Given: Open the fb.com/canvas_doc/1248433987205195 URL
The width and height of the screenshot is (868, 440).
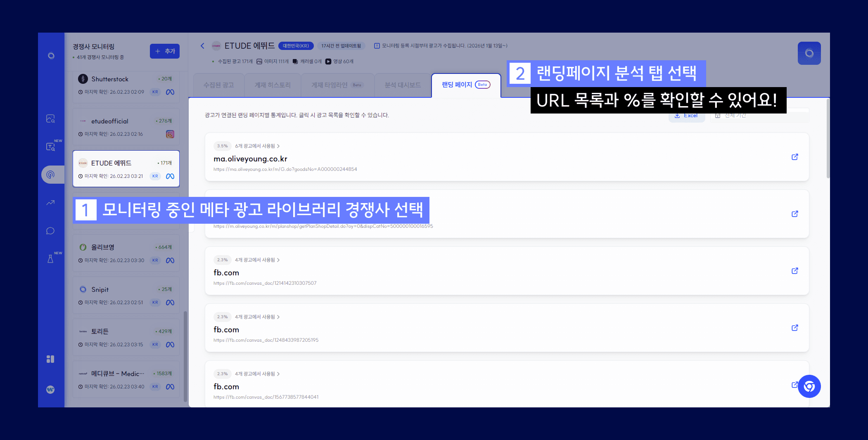Looking at the screenshot, I should [266, 340].
